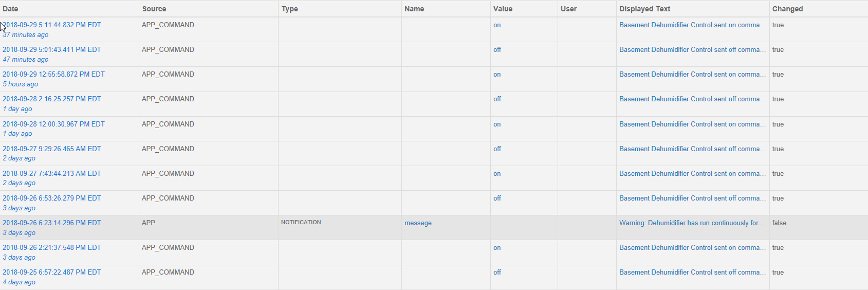Open event dated 2018-09-28 2:16:25.257 PM
868x290 pixels.
pyautogui.click(x=52, y=99)
